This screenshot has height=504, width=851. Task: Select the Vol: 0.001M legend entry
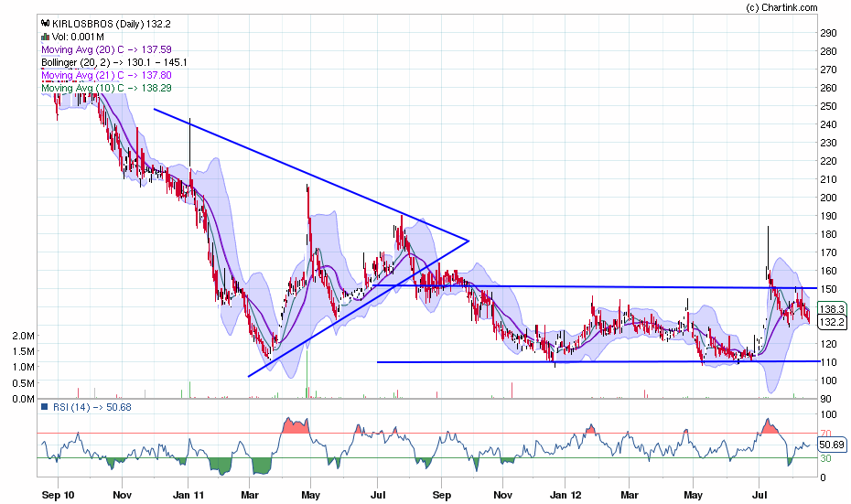[78, 37]
